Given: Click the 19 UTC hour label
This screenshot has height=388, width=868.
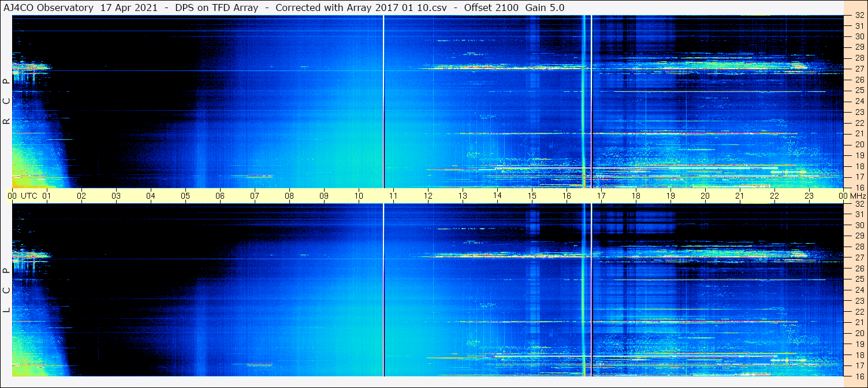Looking at the screenshot, I should (x=670, y=196).
